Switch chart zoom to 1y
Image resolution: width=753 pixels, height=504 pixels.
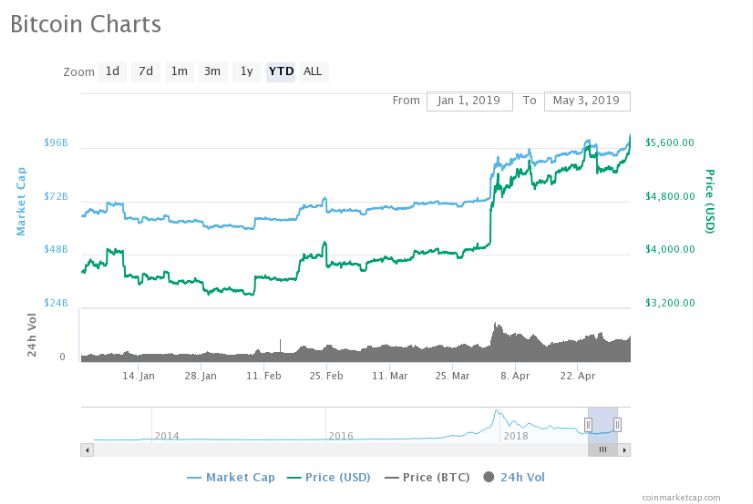[246, 72]
